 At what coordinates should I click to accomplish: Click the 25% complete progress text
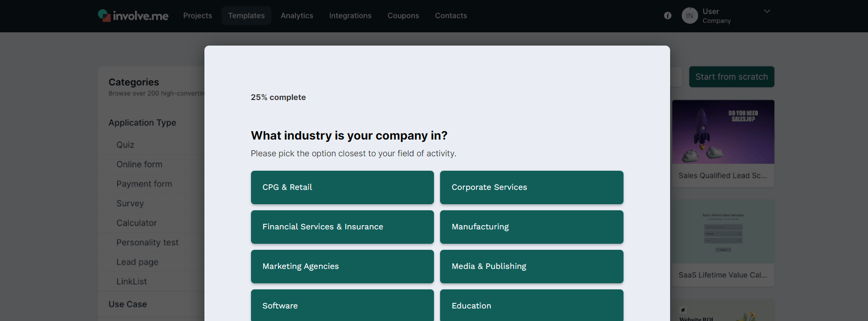pyautogui.click(x=278, y=97)
